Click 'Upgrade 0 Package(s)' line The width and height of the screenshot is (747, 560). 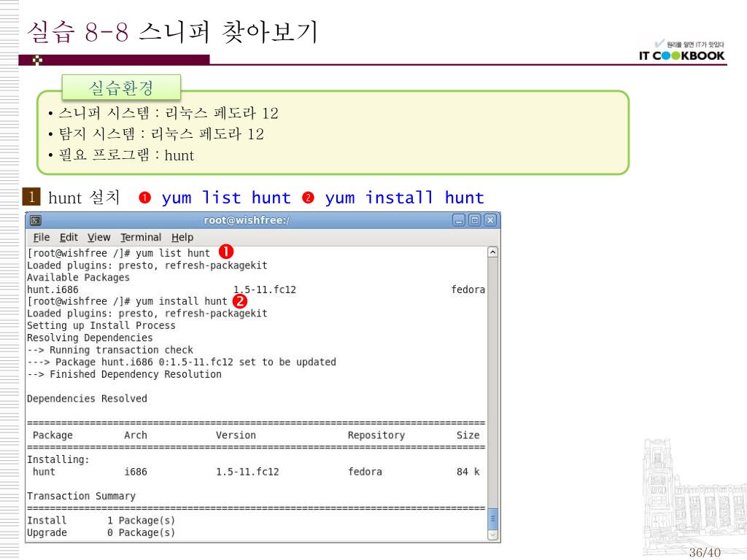click(x=101, y=533)
